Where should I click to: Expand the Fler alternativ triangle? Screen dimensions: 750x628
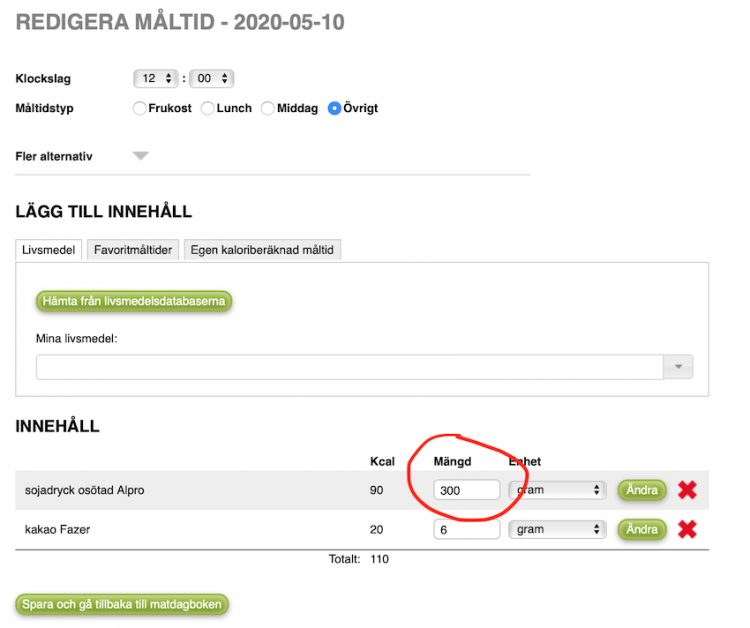(x=141, y=156)
